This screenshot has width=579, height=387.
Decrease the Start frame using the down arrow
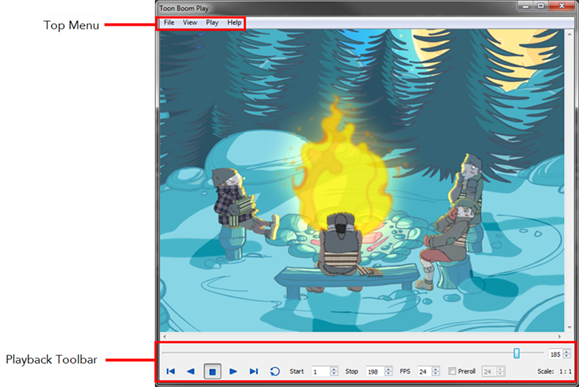tap(334, 374)
